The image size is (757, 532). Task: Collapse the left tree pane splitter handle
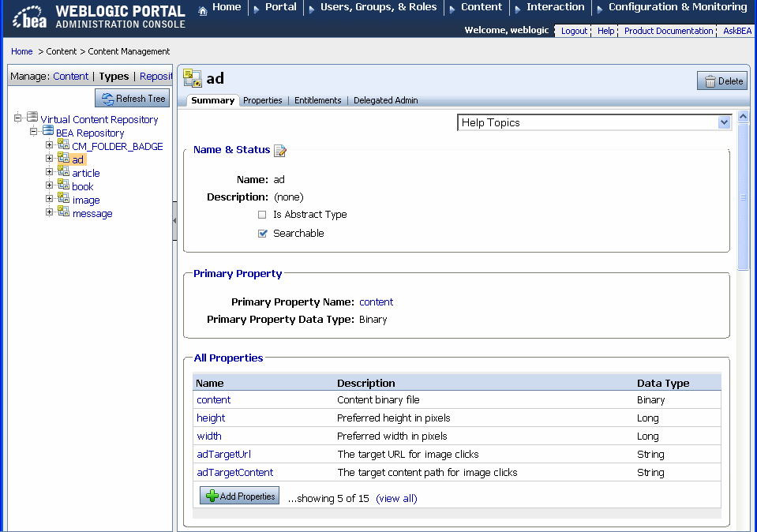174,221
